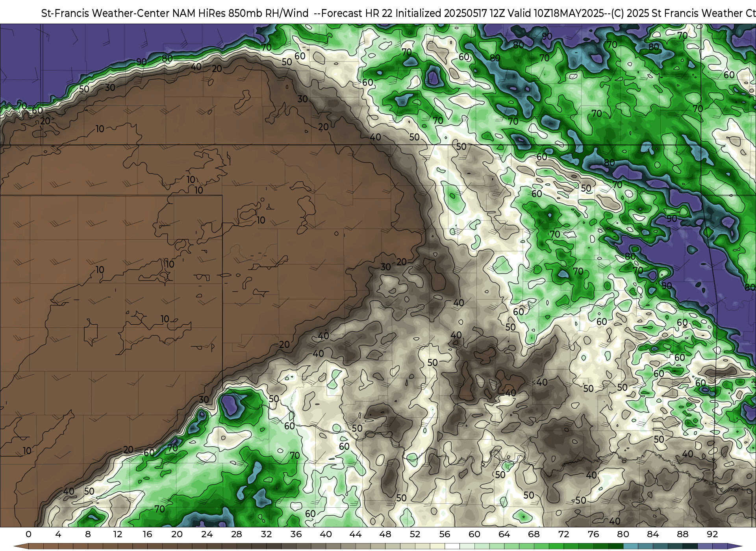Click the colorbar scale label '92'
Screen dimensions: 756x551
(x=712, y=534)
